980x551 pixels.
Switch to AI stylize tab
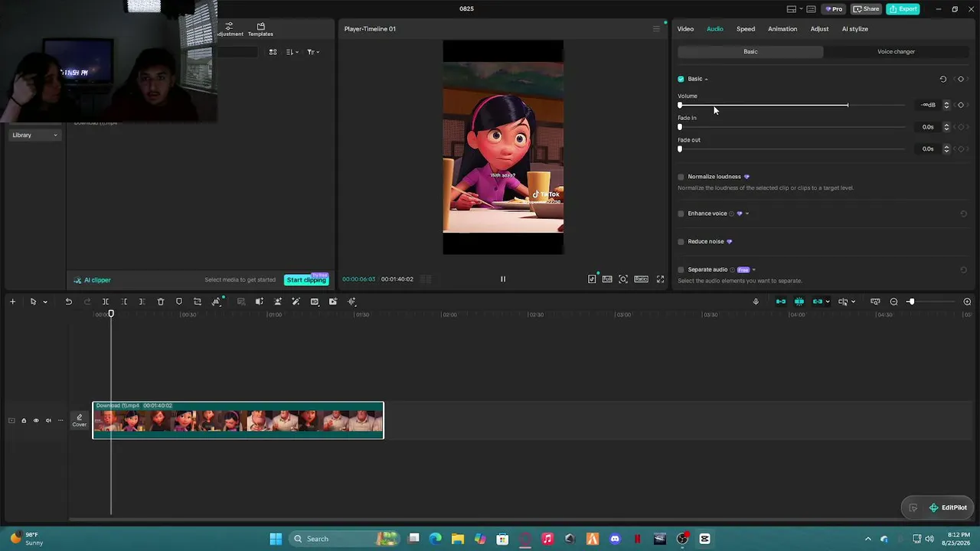tap(855, 29)
